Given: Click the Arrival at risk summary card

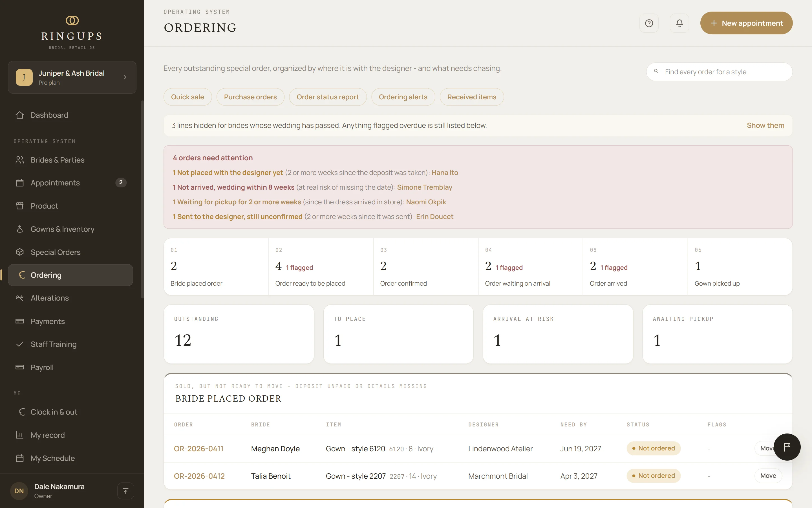Looking at the screenshot, I should click(x=558, y=334).
